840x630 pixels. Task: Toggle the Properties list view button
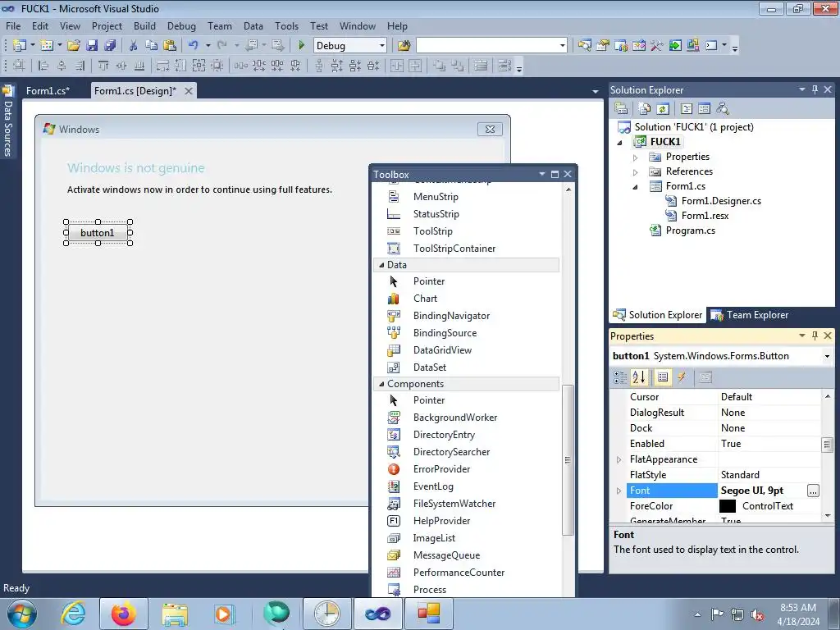pos(663,377)
